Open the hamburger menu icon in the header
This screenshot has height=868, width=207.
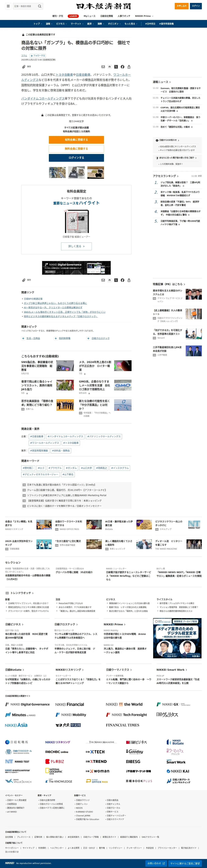[8, 6]
